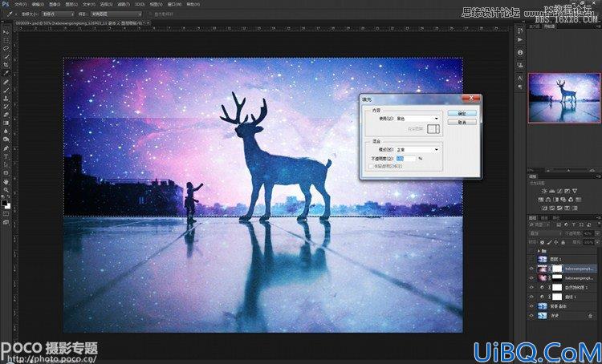Viewport: 602px width, 364px height.
Task: Select the Brush tool
Action: click(7, 90)
